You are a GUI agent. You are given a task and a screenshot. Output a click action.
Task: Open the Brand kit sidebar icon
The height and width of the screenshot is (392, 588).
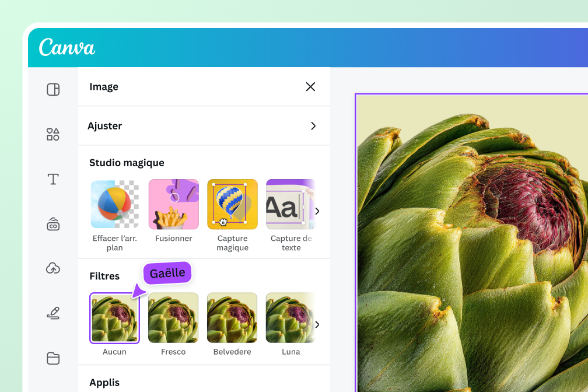point(53,224)
